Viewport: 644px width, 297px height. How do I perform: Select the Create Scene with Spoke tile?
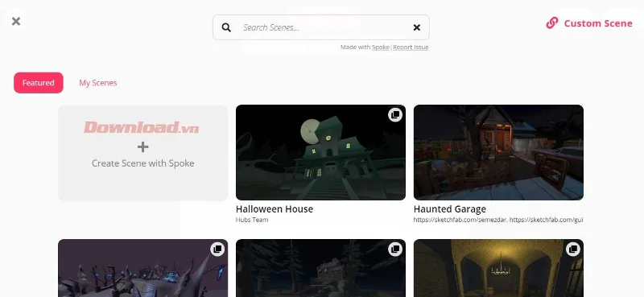tap(143, 153)
